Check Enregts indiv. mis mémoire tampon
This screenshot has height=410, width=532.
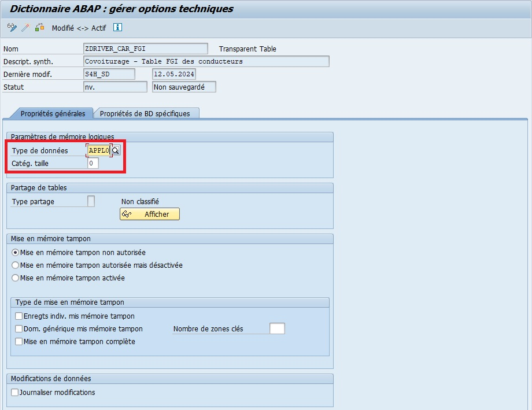pos(19,316)
